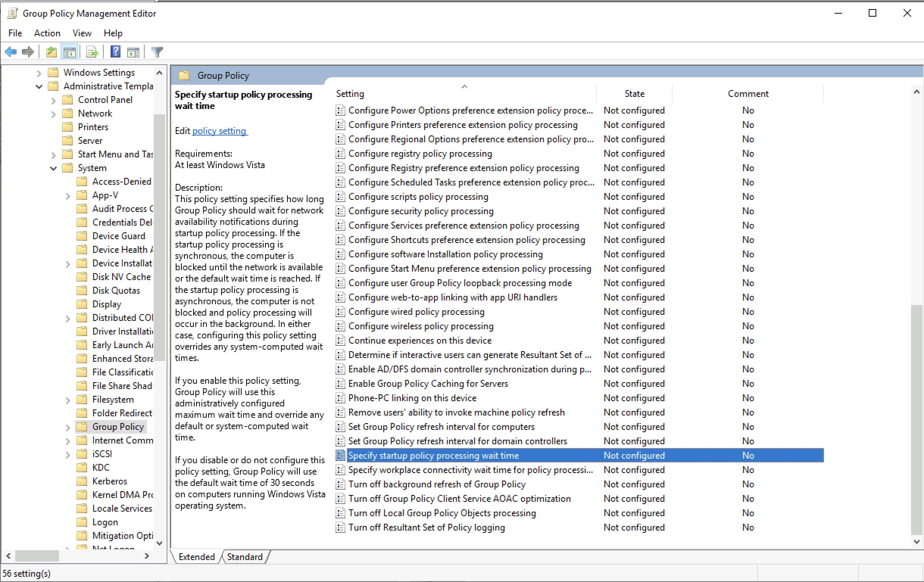Go up one level with folder icon
Screen dimensions: 924x582
51,52
